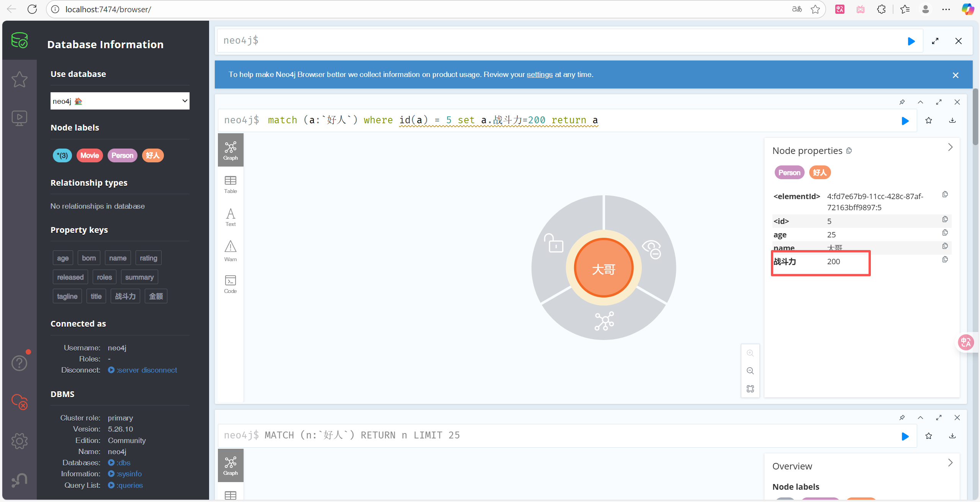Download the match query result
The width and height of the screenshot is (980, 502).
click(x=952, y=121)
